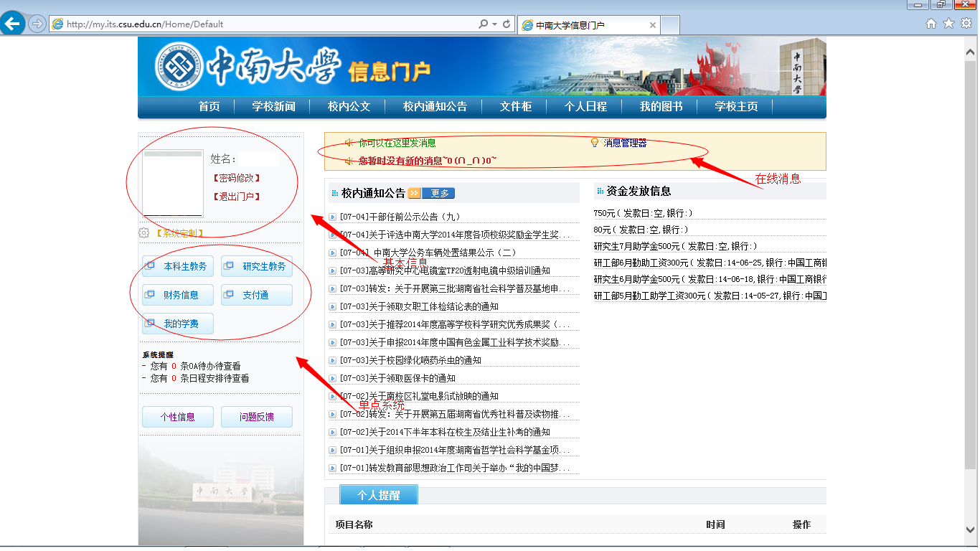The image size is (980, 551).
Task: Click the vertical scrollbar down arrow
Action: tap(971, 531)
